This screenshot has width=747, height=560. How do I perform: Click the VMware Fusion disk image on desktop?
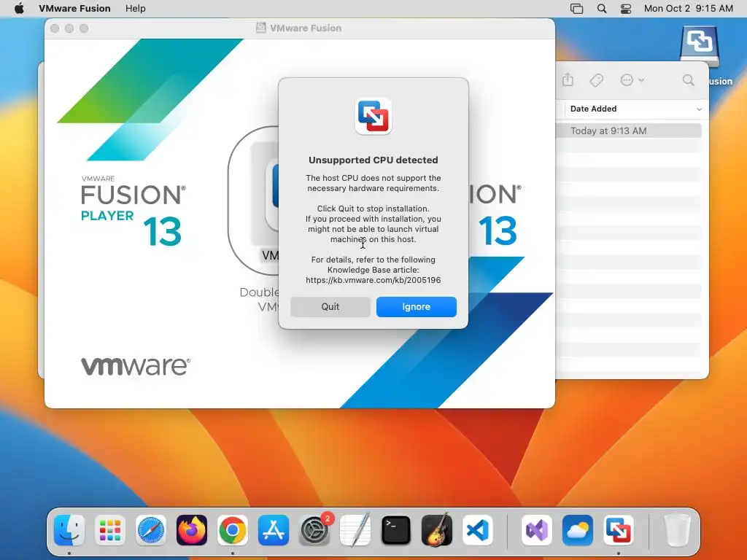(699, 47)
